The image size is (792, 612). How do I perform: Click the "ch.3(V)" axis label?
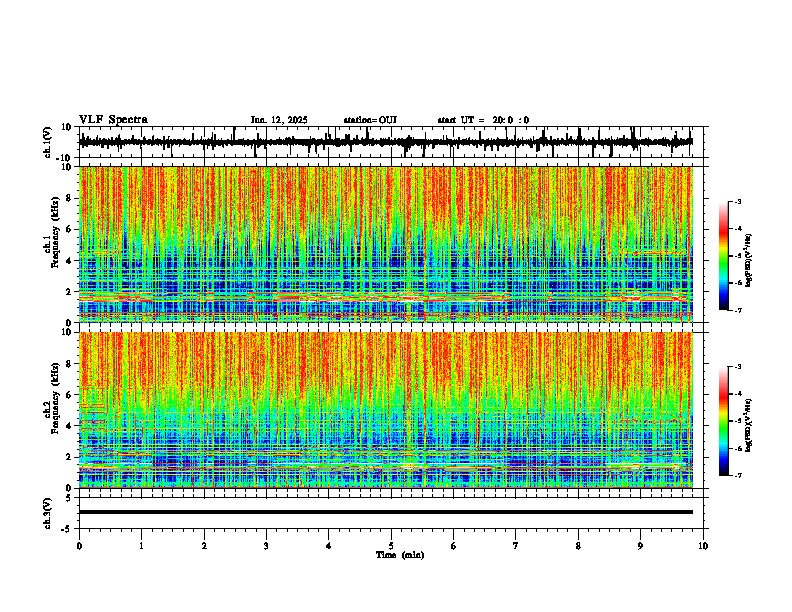tap(48, 513)
